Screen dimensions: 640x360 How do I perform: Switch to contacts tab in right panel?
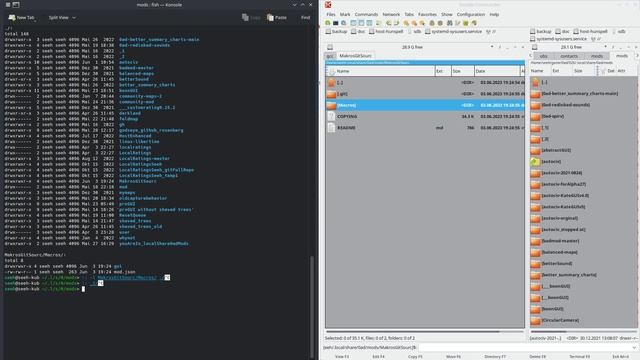point(569,56)
